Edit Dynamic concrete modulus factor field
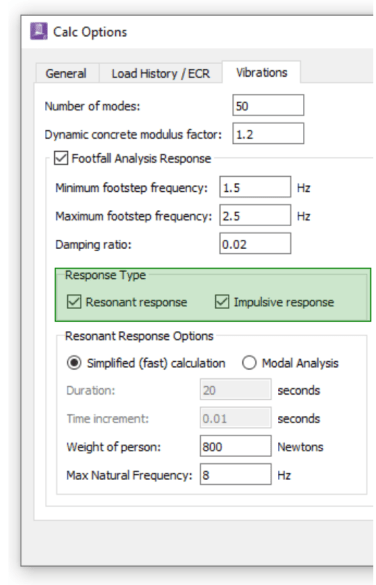The image size is (376, 585). coord(268,134)
